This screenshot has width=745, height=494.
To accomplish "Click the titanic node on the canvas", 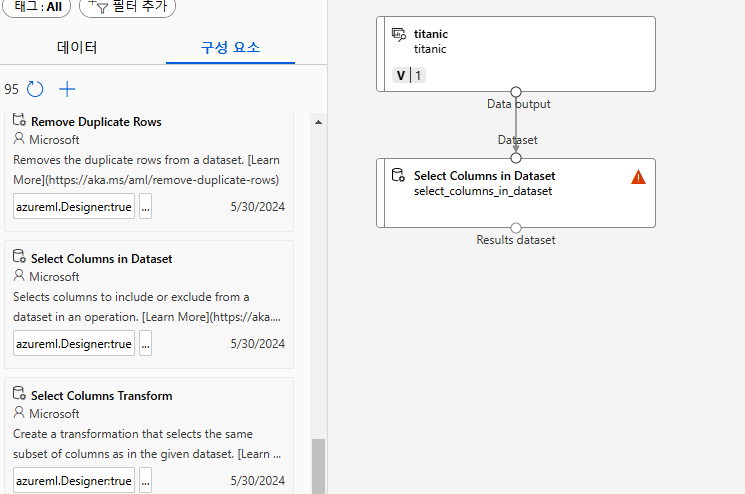I will pos(516,54).
